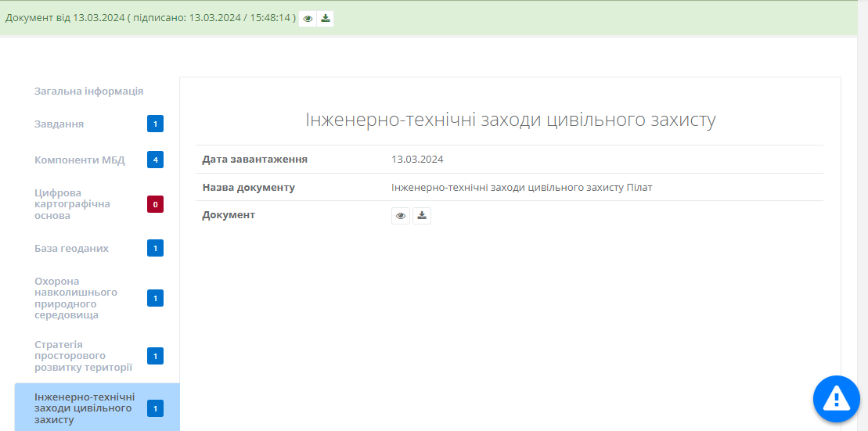Click the Завдання count badge
This screenshot has width=868, height=431.
[x=155, y=124]
